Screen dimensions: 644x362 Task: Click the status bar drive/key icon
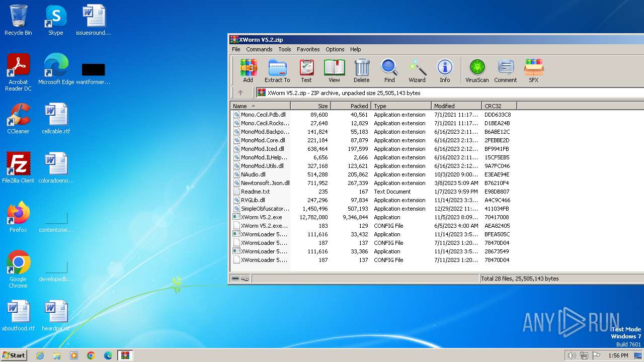tap(240, 279)
